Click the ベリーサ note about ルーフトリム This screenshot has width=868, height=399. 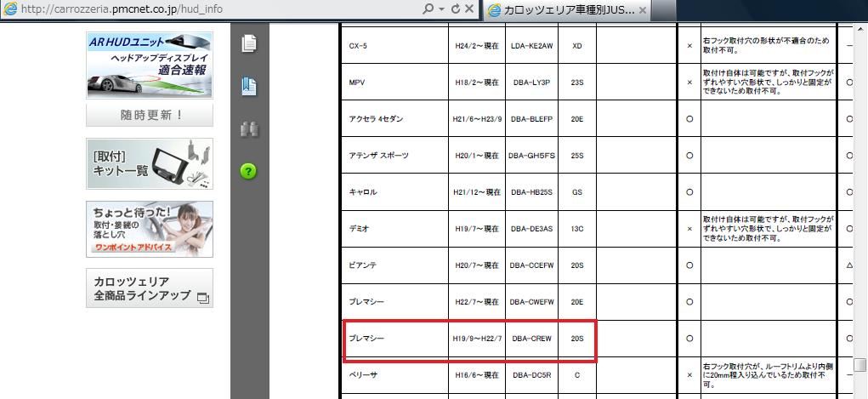769,374
